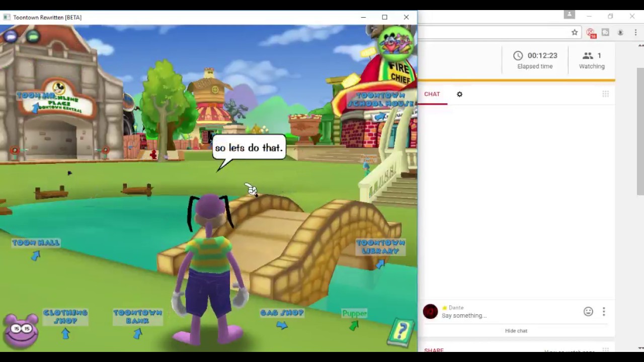644x362 pixels.
Task: Click the Toontown School House sign
Action: (381, 100)
